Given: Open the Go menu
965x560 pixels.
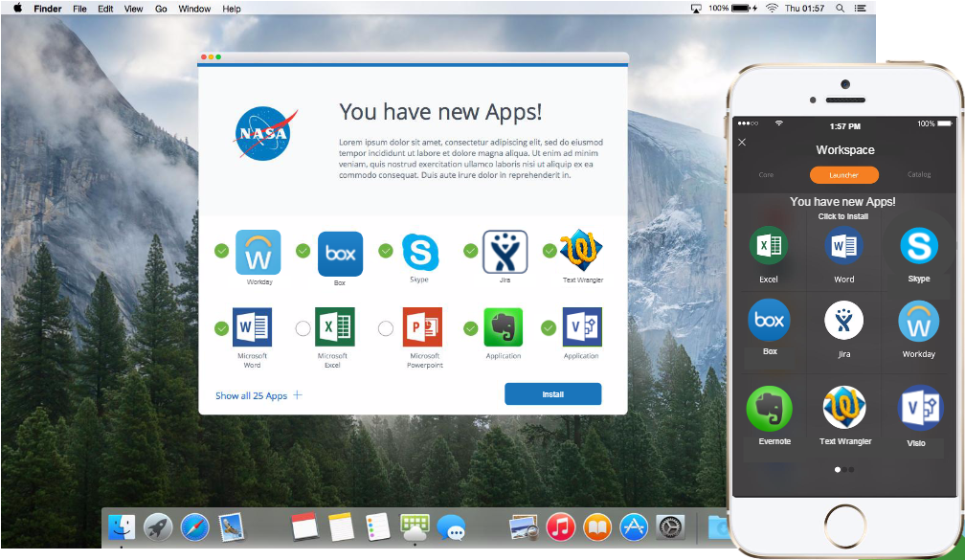Looking at the screenshot, I should pos(161,9).
